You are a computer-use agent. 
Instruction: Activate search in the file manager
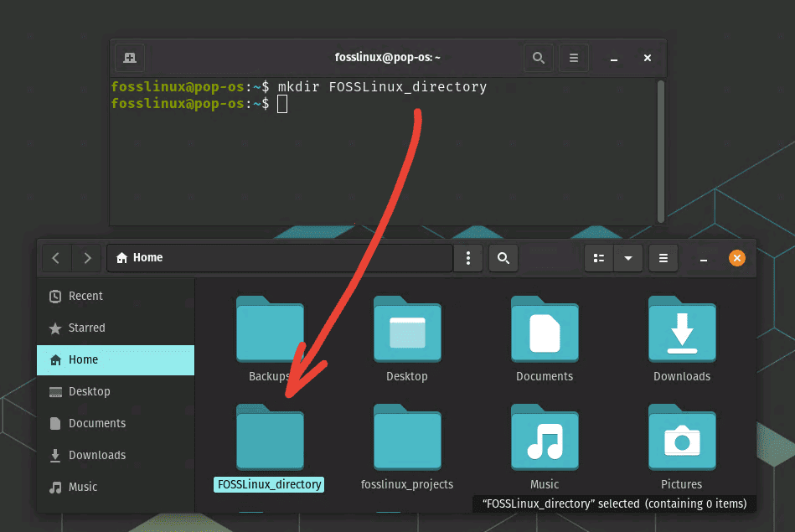503,258
